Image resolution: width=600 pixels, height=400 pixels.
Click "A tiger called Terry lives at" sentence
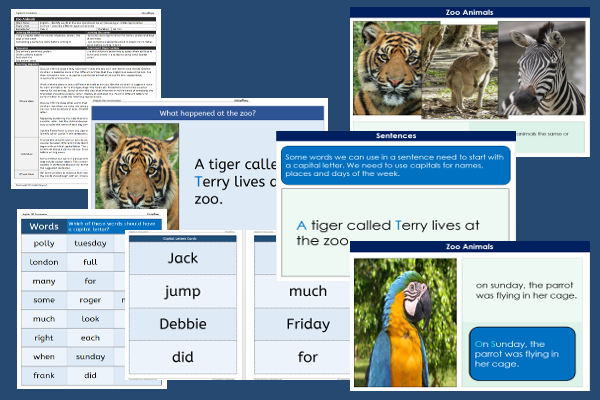pos(388,225)
